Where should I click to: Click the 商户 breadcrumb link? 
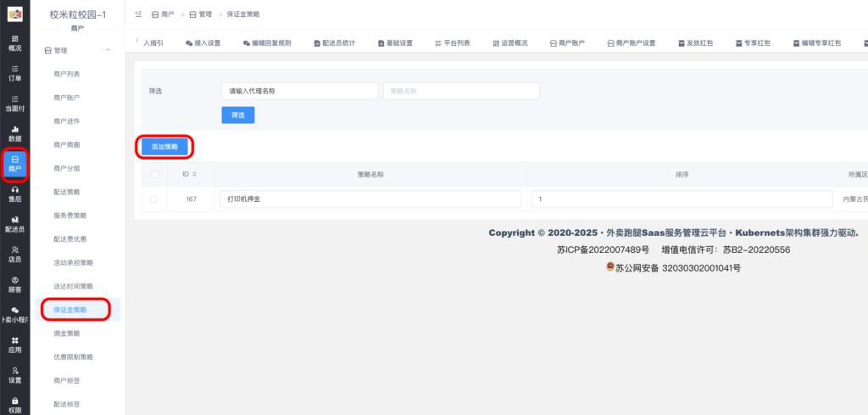164,14
